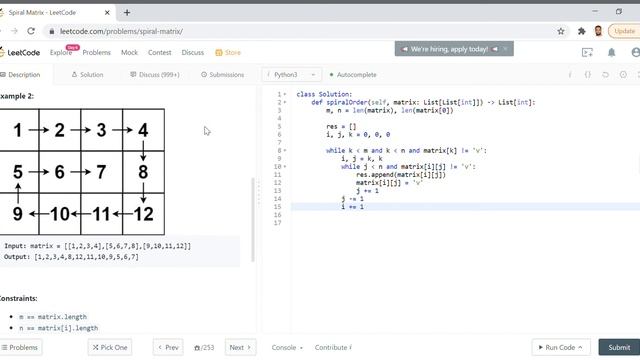
Task: Click the address bar URL field
Action: click(302, 31)
